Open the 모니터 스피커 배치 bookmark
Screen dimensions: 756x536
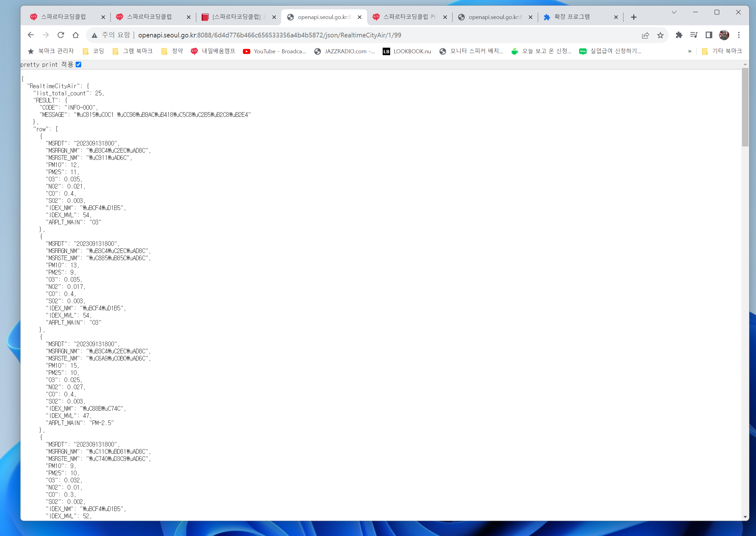pyautogui.click(x=471, y=51)
